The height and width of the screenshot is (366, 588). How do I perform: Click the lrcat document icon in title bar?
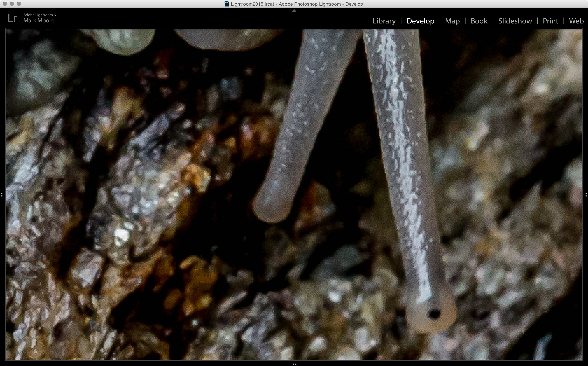[x=227, y=4]
